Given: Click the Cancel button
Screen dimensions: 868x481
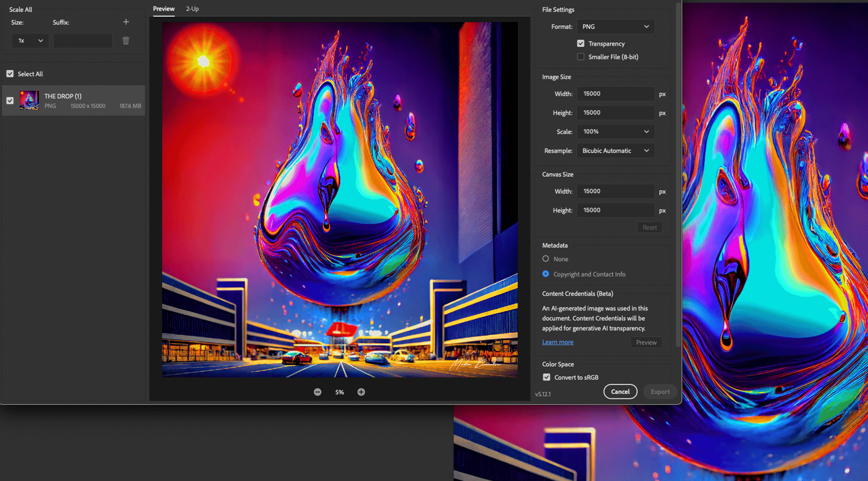Looking at the screenshot, I should tap(620, 391).
